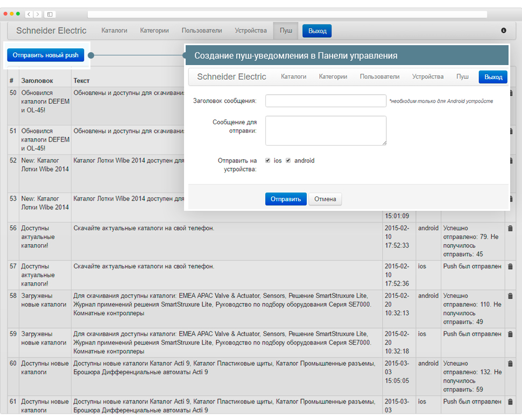Toggle the browser sidebar button

coord(50,14)
